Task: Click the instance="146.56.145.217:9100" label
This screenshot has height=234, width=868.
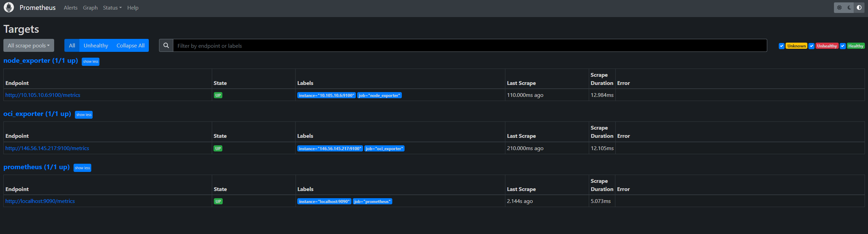Action: point(330,148)
